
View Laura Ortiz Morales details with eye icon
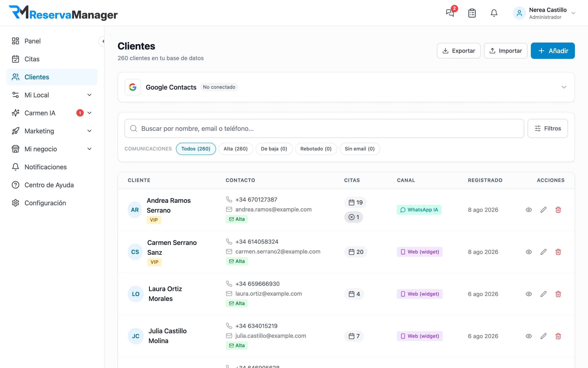pos(528,294)
